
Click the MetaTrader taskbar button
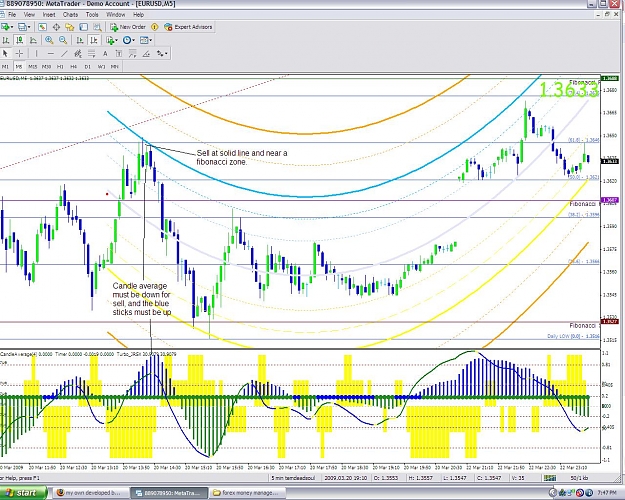click(x=169, y=493)
